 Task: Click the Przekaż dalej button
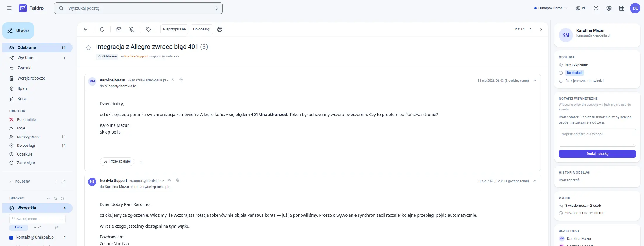pyautogui.click(x=117, y=162)
